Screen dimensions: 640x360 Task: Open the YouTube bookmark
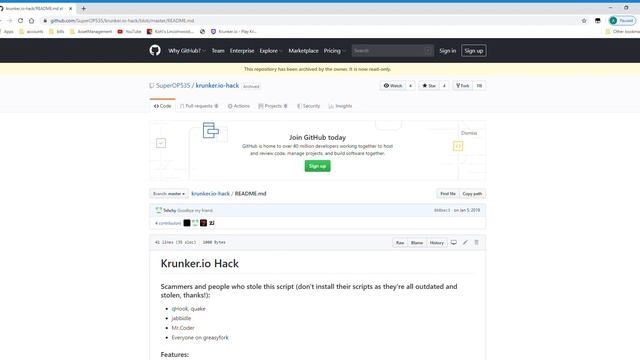tap(129, 31)
